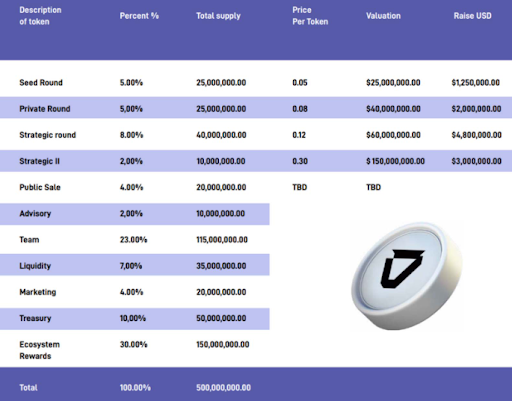Viewport: 512px width, 401px height.
Task: Click the 'Total supply' column header
Action: click(218, 16)
